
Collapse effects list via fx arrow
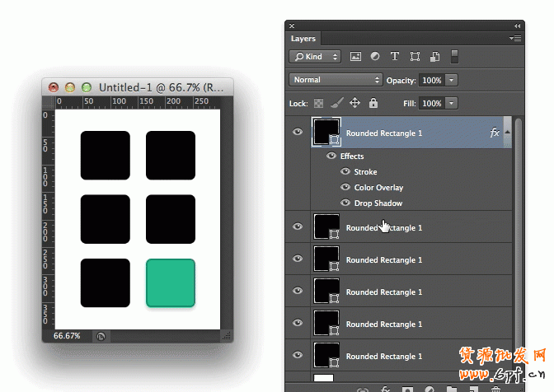507,133
